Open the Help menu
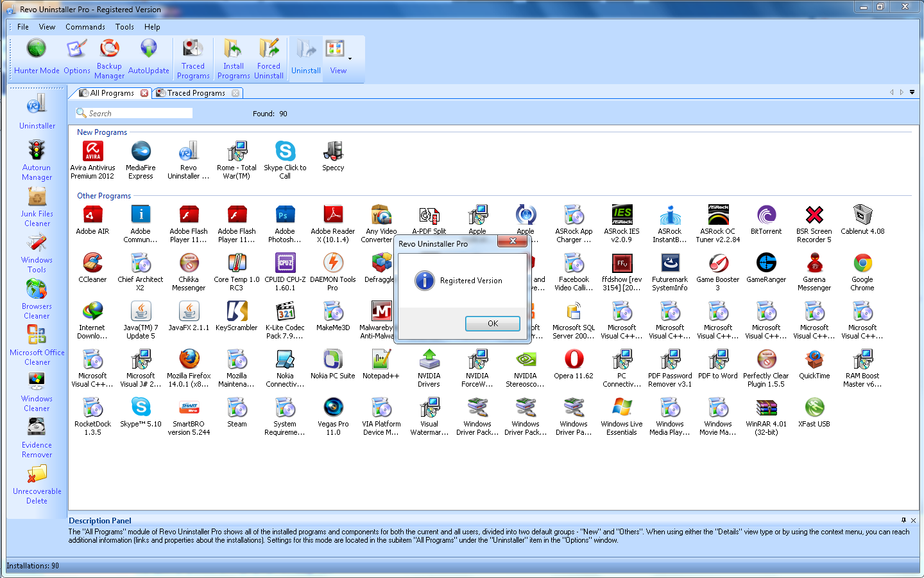Image resolution: width=924 pixels, height=578 pixels. tap(152, 27)
